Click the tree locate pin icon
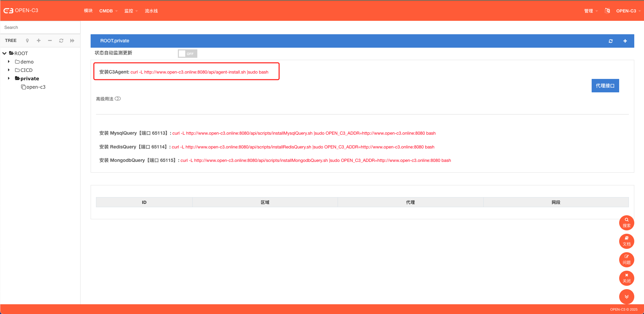Viewport: 644px width, 314px height. [27, 41]
